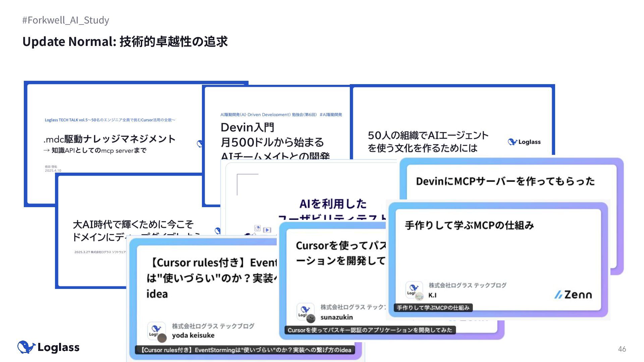The width and height of the screenshot is (644, 362).
Task: Click Loglass logo on the 50人の組織 slide
Action: click(x=524, y=142)
